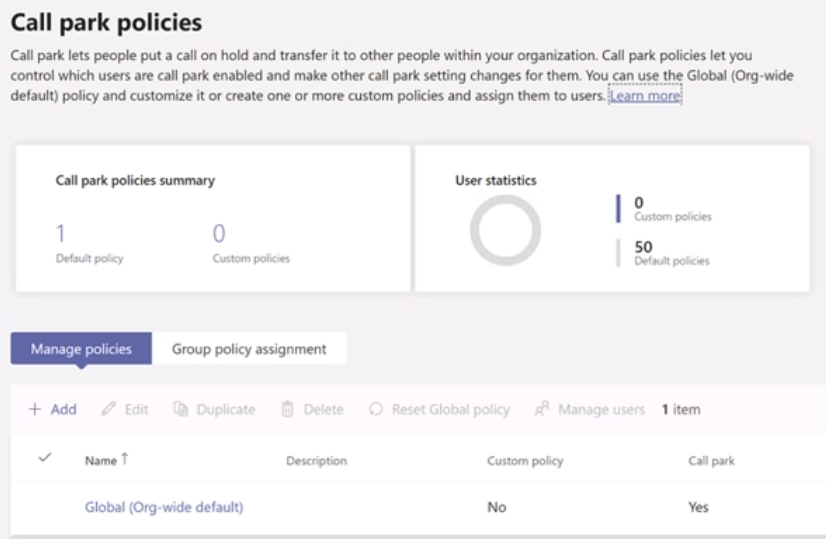The width and height of the screenshot is (826, 539).
Task: Click the plus icon beside Add
Action: [x=35, y=409]
